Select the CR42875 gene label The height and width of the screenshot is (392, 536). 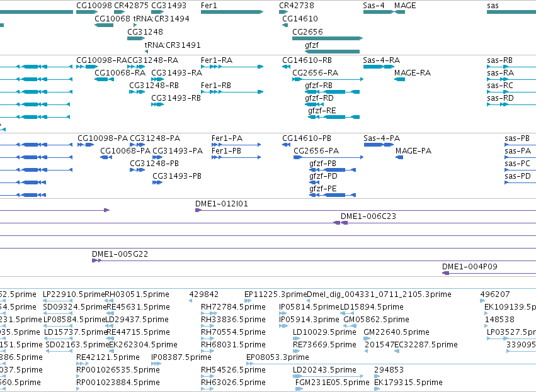coord(131,6)
